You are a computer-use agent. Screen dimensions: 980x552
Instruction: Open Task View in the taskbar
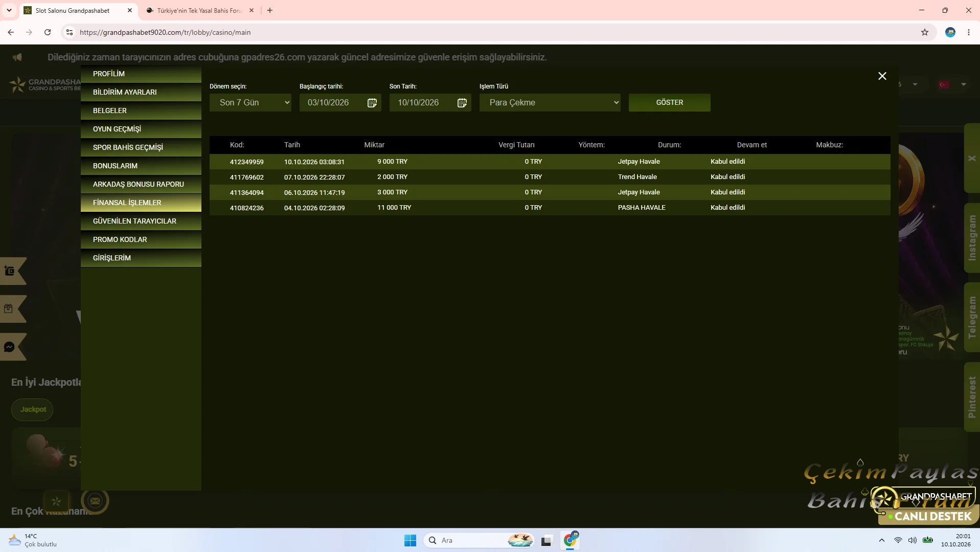546,540
